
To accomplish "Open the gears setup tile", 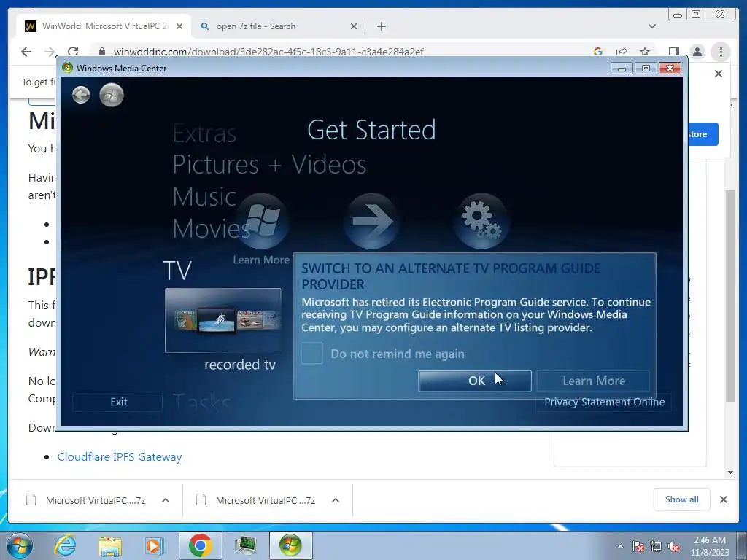I will click(481, 220).
